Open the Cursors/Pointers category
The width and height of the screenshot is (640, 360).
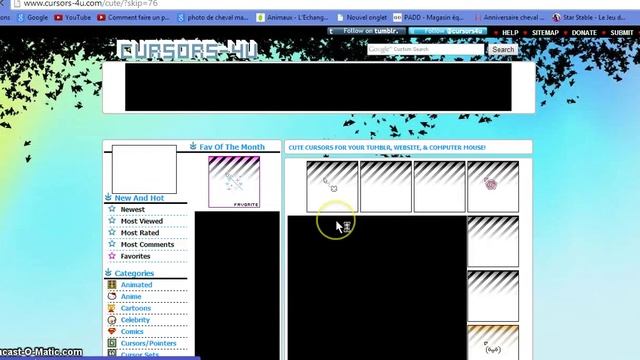[x=149, y=344]
